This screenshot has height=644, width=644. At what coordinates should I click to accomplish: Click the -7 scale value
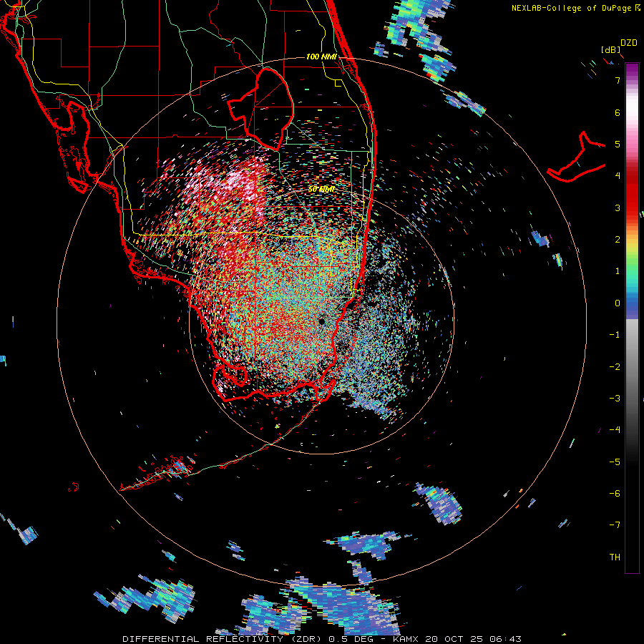click(x=615, y=525)
